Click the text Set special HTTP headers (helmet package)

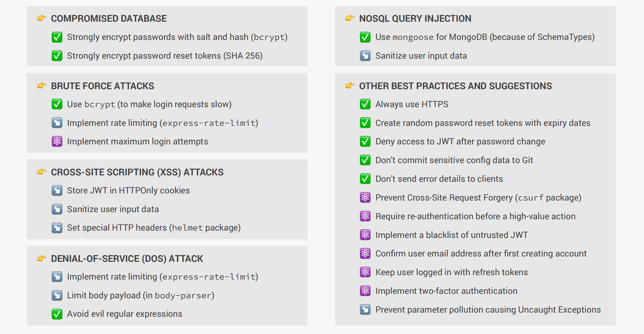(x=154, y=228)
